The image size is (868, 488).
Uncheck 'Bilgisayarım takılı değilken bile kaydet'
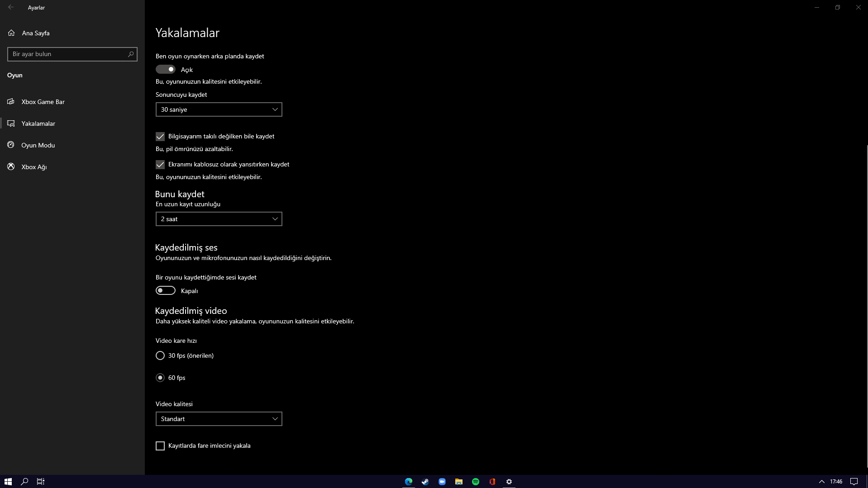coord(160,137)
